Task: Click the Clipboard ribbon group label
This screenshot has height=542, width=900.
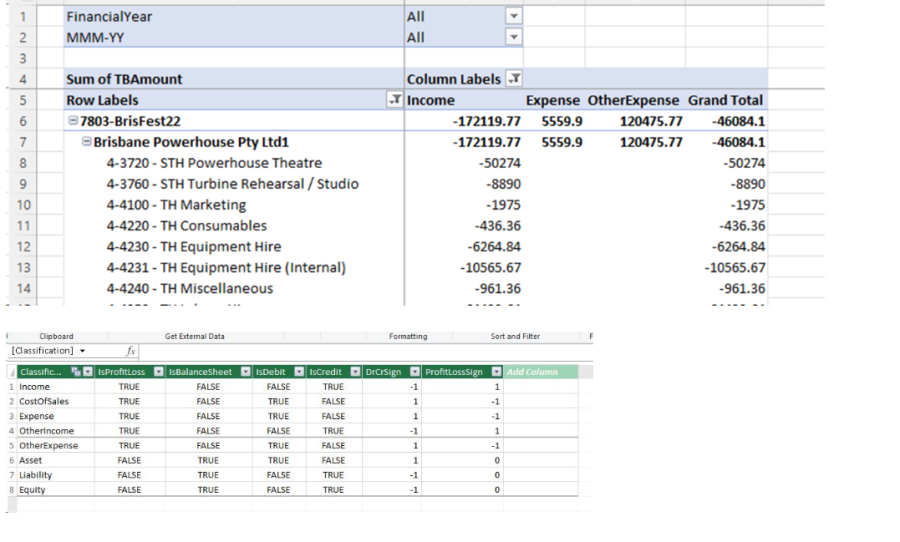Action: click(x=56, y=336)
